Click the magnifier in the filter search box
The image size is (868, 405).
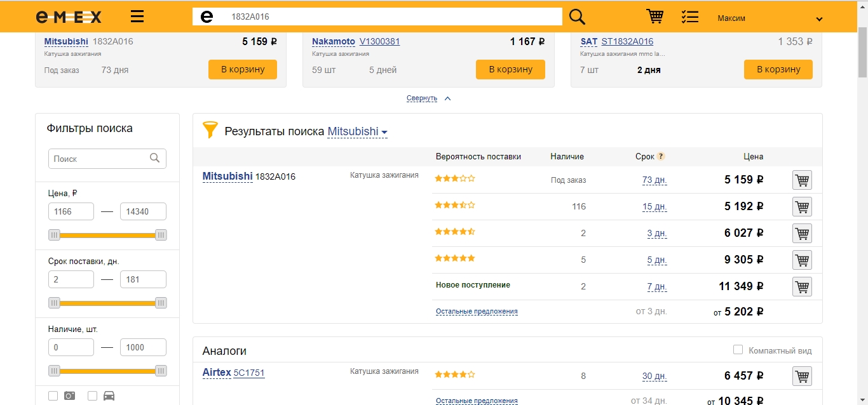(x=154, y=158)
